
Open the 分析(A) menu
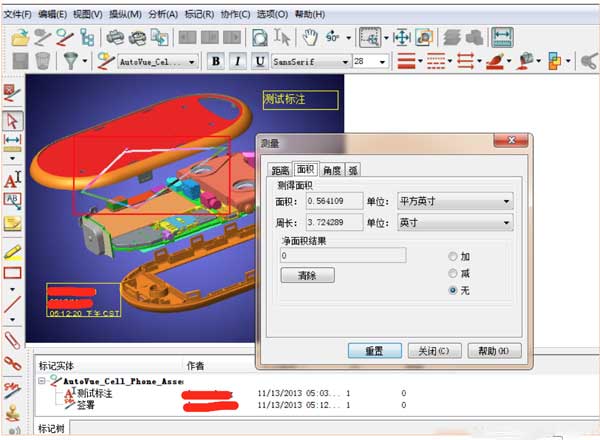click(x=163, y=14)
